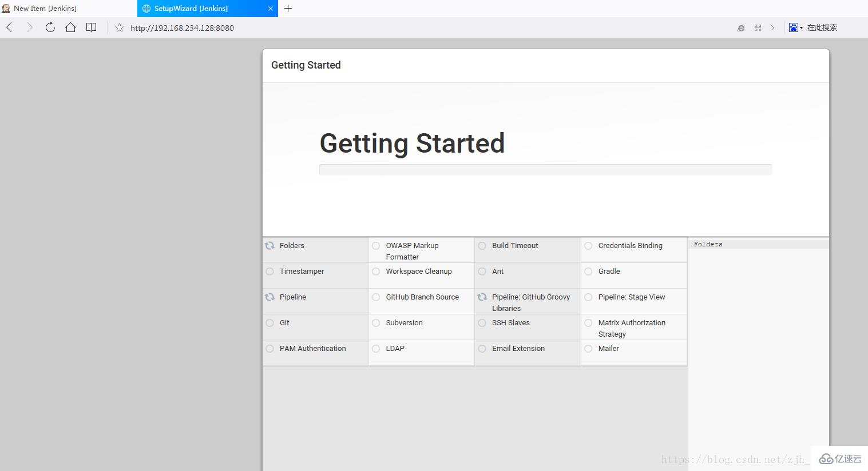The image size is (868, 471).
Task: Click the Git status circle
Action: click(269, 323)
